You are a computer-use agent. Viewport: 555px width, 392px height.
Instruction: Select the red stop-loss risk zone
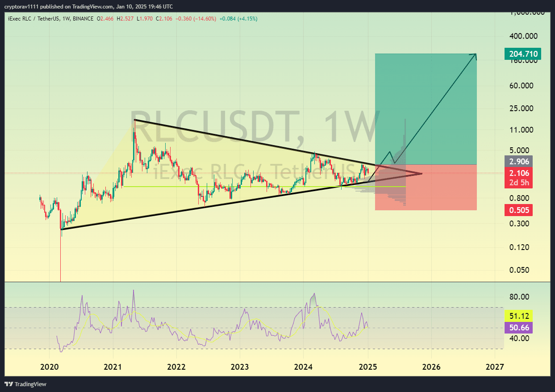pyautogui.click(x=426, y=187)
